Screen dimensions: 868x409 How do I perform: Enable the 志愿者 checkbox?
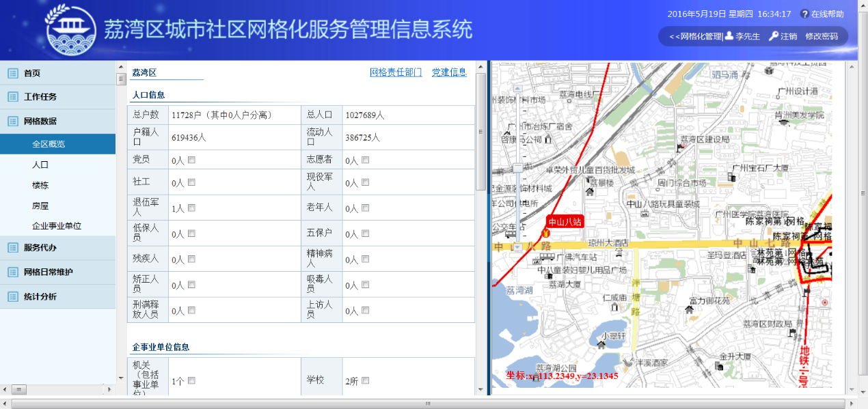coord(365,160)
